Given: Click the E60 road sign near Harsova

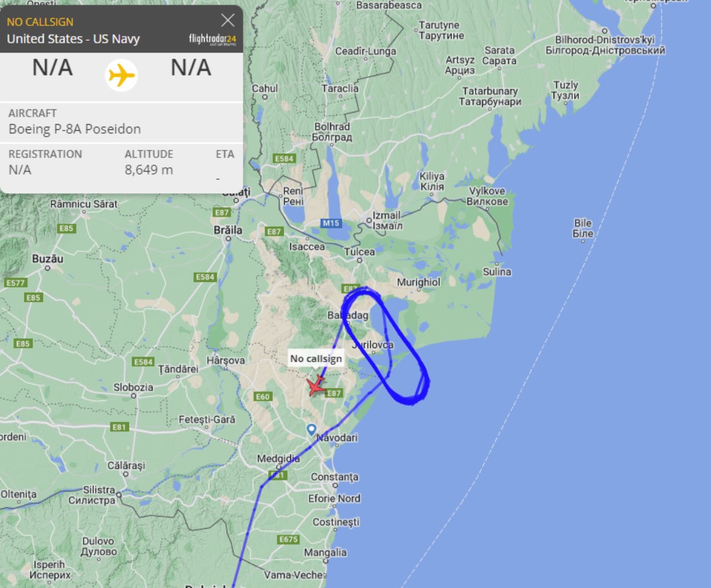Looking at the screenshot, I should click(x=263, y=397).
